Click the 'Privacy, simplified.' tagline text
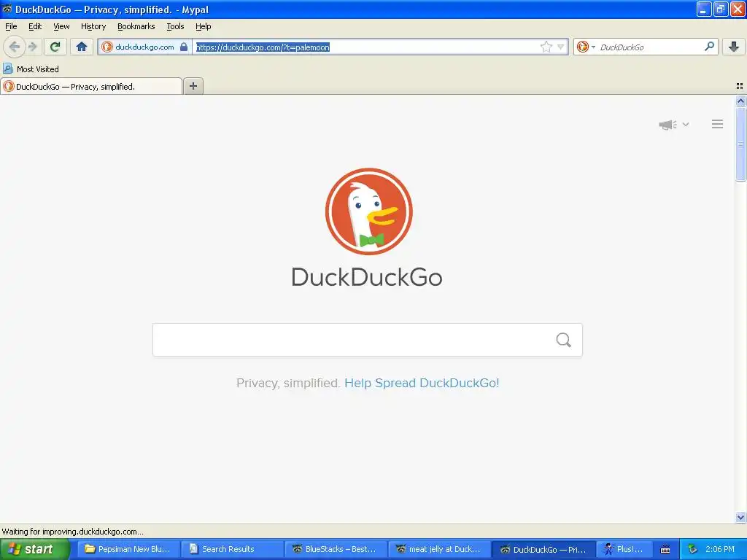 (288, 383)
